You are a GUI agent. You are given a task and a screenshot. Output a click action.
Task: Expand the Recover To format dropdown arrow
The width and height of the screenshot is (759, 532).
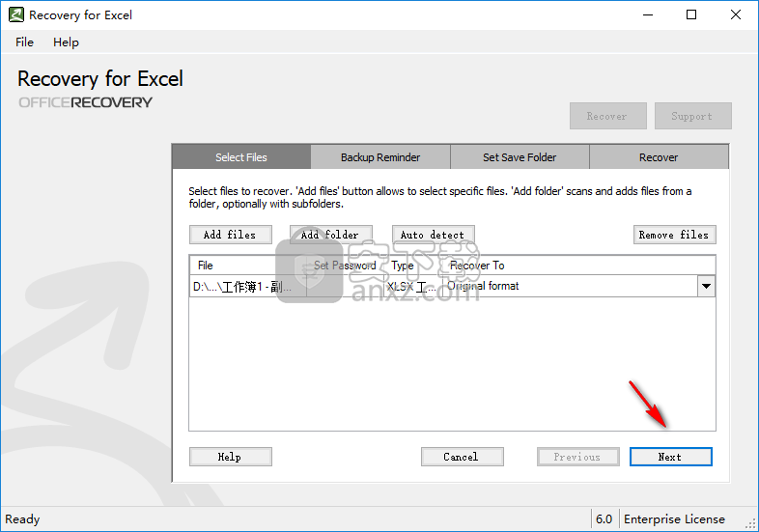click(706, 286)
